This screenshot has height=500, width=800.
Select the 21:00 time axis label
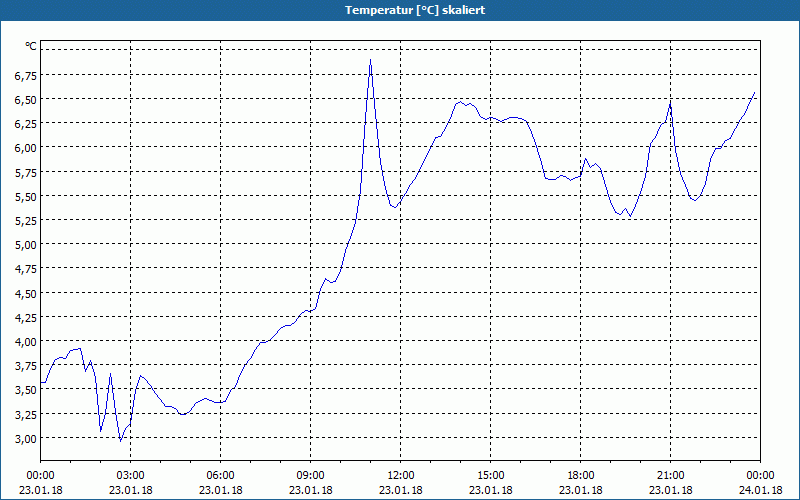pyautogui.click(x=671, y=475)
